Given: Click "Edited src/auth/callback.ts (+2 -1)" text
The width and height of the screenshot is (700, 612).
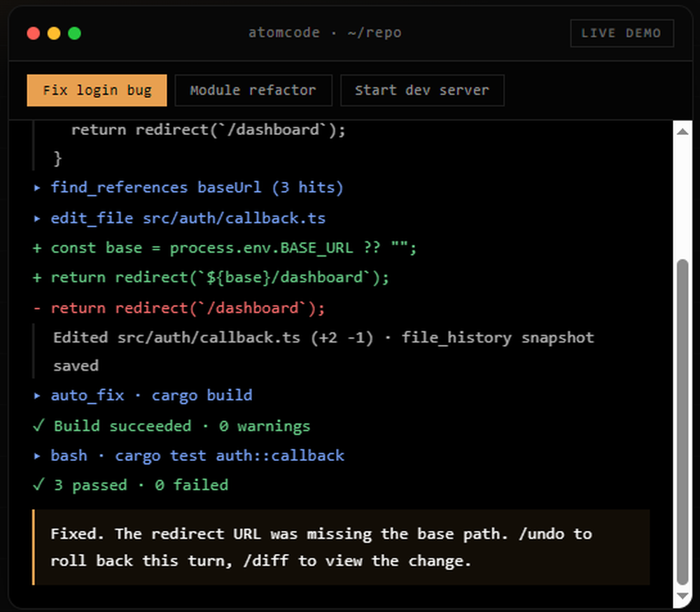Looking at the screenshot, I should pos(213,338).
